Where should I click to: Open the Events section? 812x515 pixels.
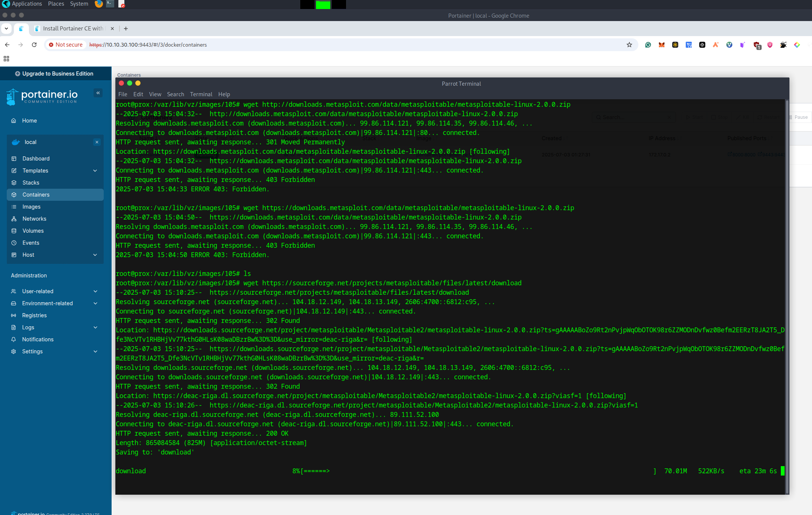(31, 242)
